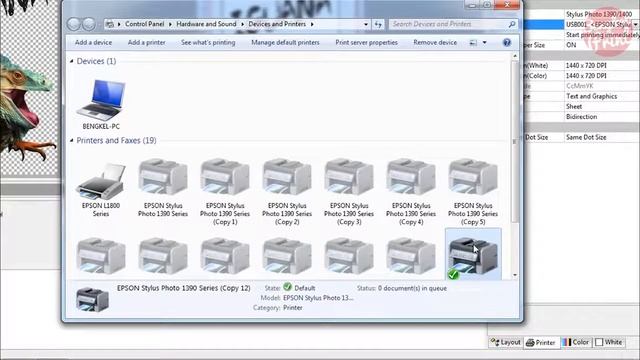Click the Refresh button beside address bar
The height and width of the screenshot is (360, 640).
[x=378, y=24]
